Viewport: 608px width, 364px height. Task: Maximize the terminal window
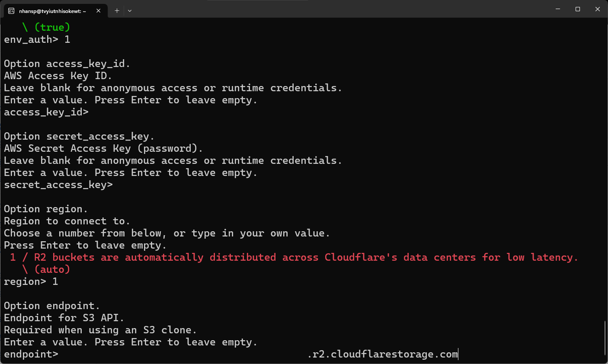coord(578,9)
